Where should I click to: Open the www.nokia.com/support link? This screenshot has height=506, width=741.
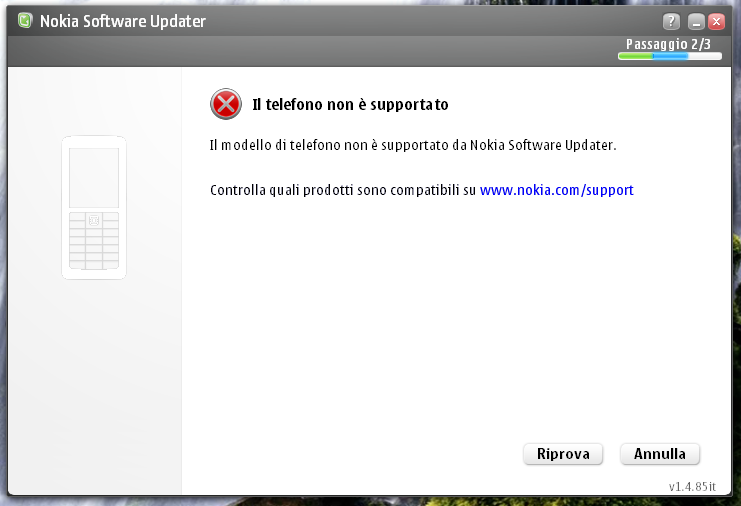point(556,190)
